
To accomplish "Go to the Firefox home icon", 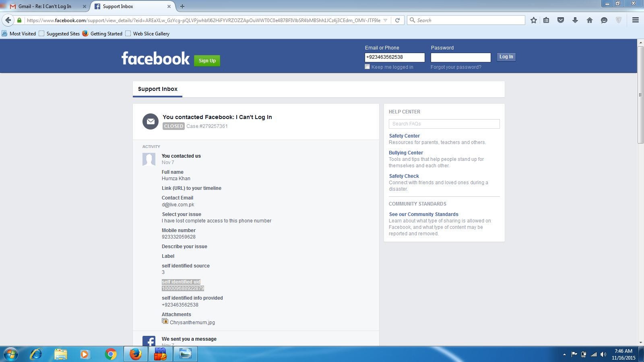I will [x=590, y=20].
